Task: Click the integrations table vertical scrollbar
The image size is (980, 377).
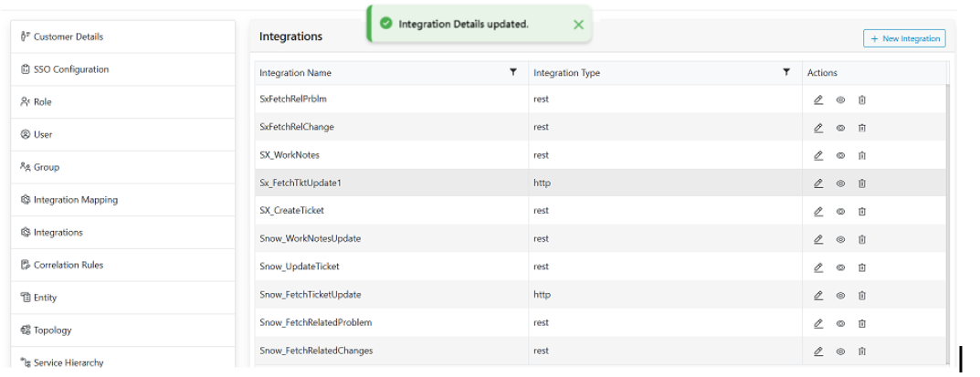Action: click(946, 219)
